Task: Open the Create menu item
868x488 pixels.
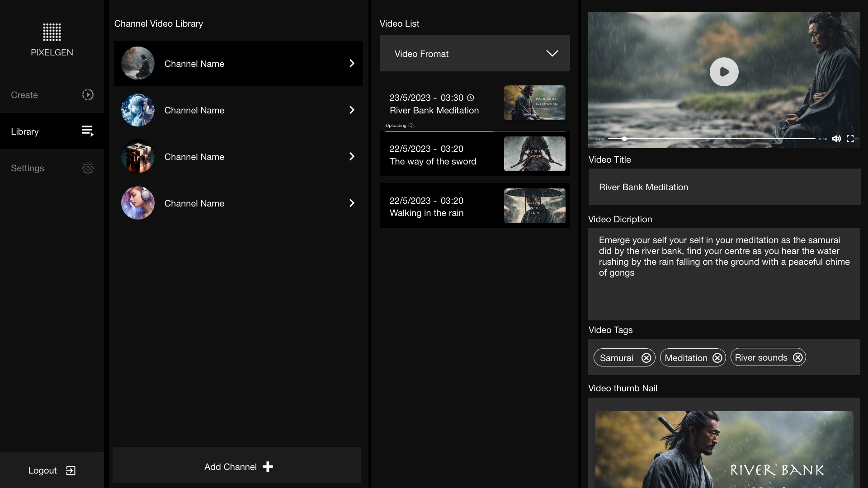Action: pyautogui.click(x=24, y=95)
